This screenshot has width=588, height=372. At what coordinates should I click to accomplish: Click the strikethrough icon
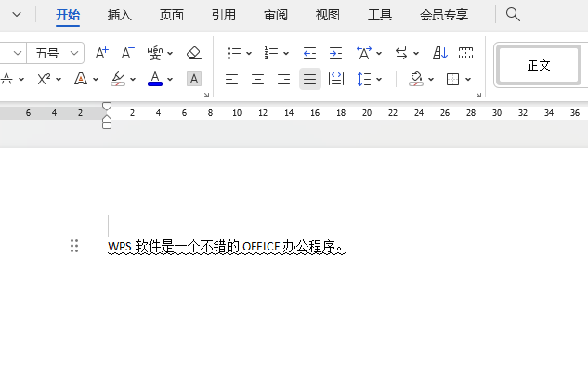7,79
